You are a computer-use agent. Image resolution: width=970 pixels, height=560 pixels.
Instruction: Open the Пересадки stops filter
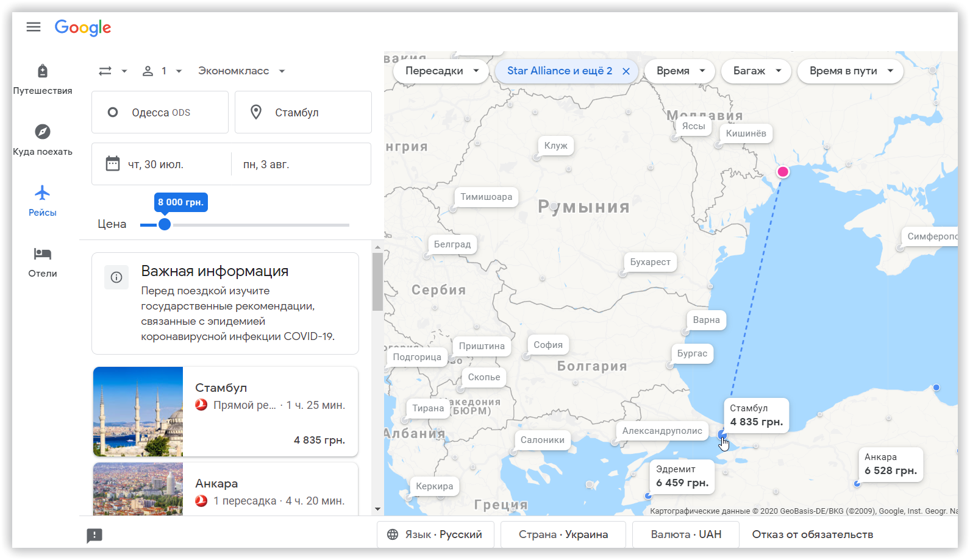click(x=441, y=71)
